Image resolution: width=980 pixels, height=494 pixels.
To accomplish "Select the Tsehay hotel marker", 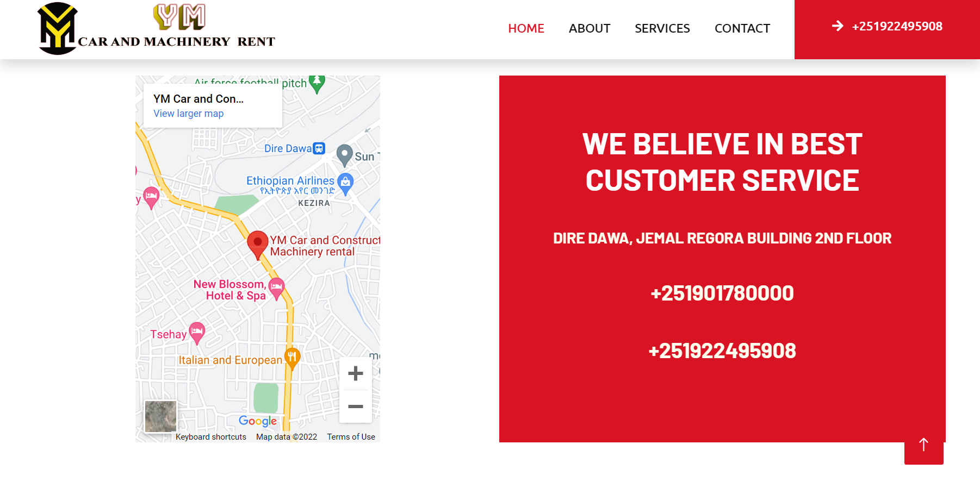I will point(197,333).
